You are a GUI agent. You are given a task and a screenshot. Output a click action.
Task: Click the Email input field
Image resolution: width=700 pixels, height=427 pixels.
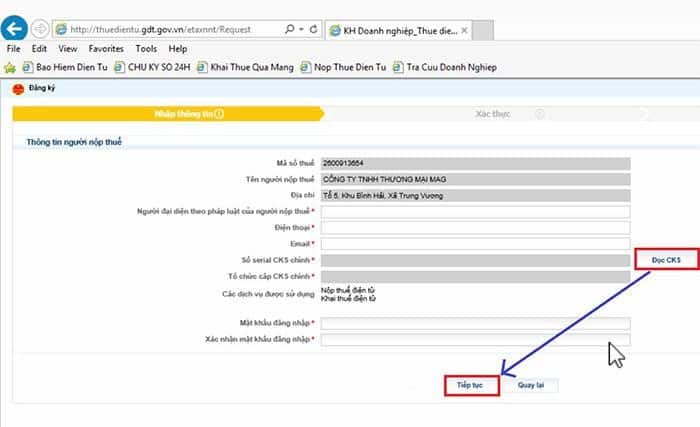pyautogui.click(x=475, y=243)
